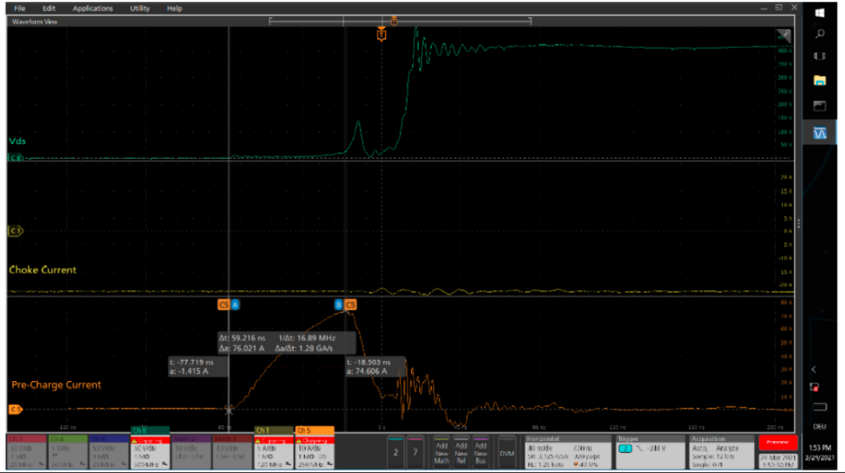Click Add New Bus button
Viewport: 845px width, 473px height.
pyautogui.click(x=481, y=452)
